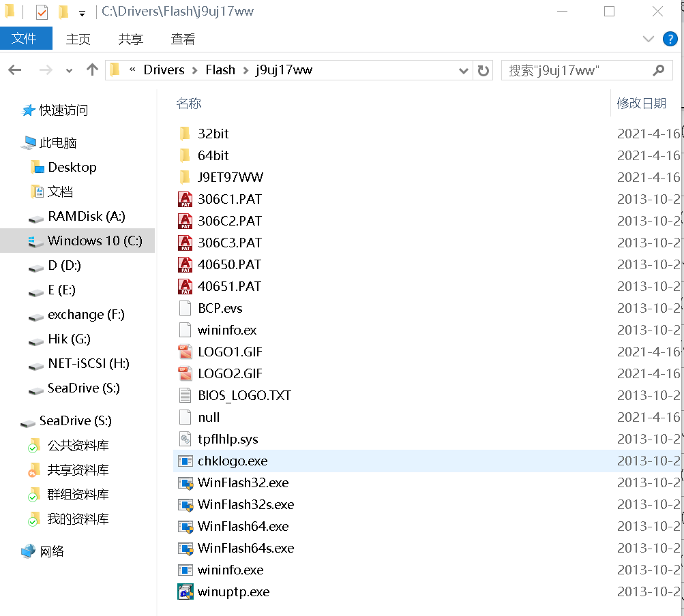Open NET-iSCSI (H:) drive
The width and height of the screenshot is (684, 616).
(x=79, y=364)
